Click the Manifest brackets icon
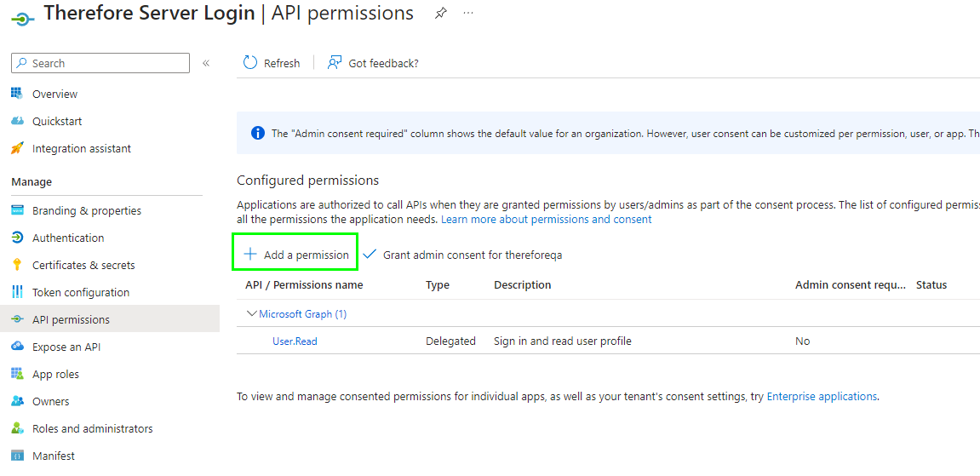Screen dimensions: 980x476 (x=18, y=456)
